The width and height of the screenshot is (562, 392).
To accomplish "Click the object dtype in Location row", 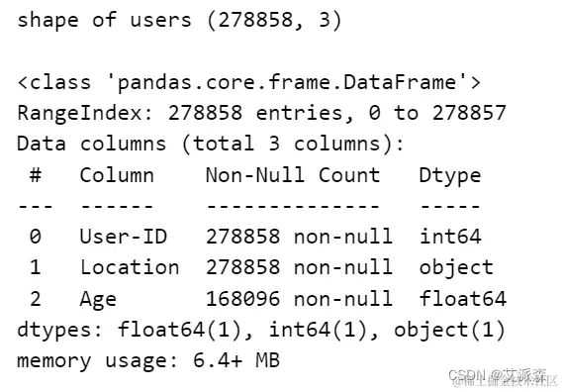I will [456, 268].
